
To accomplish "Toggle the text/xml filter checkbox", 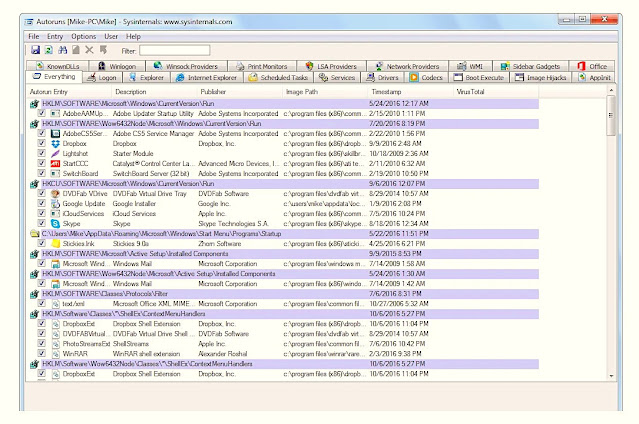I will coord(41,303).
